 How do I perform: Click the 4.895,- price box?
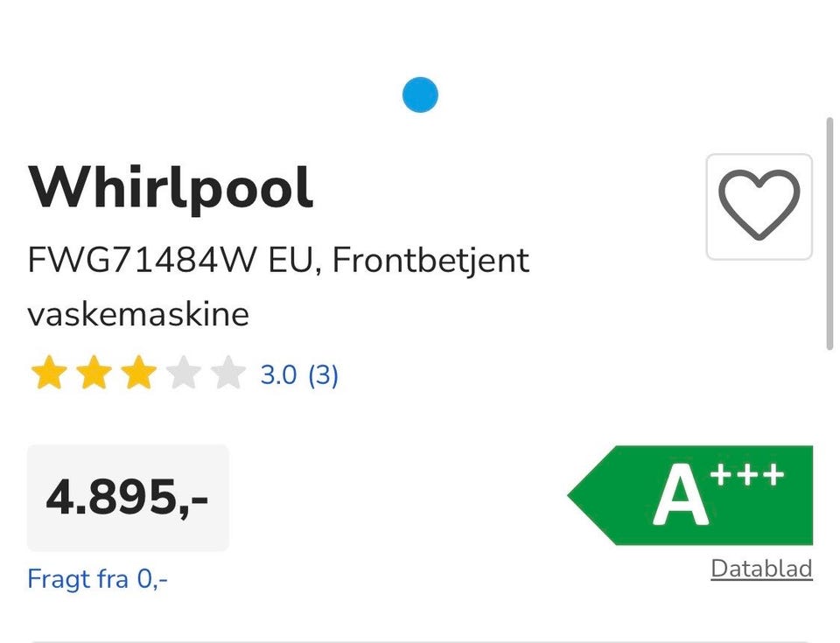(128, 498)
